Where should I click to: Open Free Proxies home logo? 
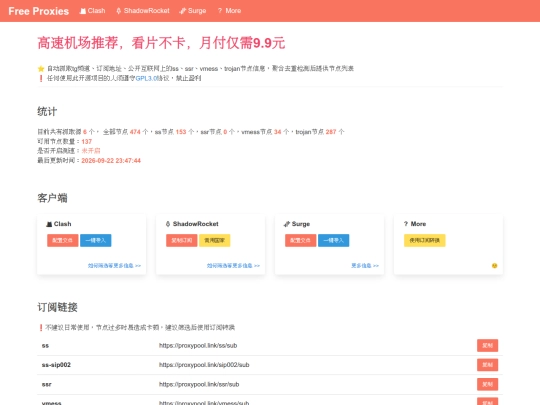pyautogui.click(x=39, y=11)
